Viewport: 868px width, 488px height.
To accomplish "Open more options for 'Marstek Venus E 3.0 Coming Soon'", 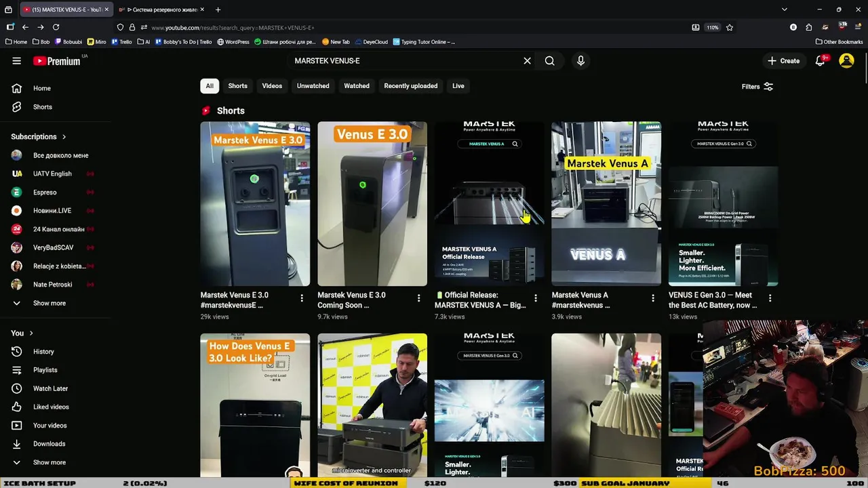I will click(418, 298).
